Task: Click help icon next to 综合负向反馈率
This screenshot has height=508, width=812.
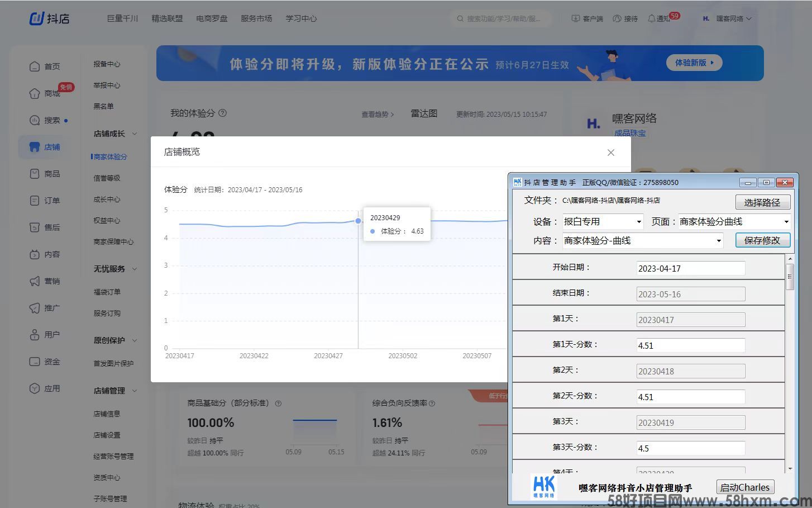Action: pos(432,403)
